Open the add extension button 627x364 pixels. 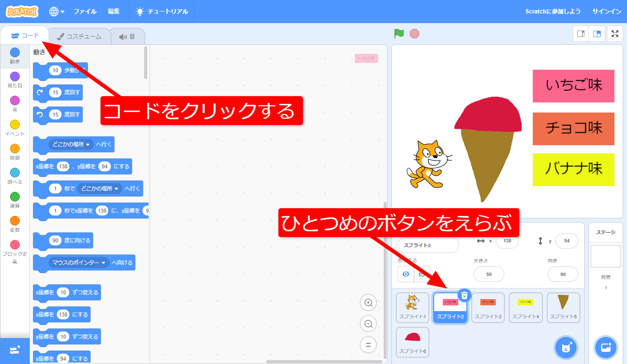(15, 351)
